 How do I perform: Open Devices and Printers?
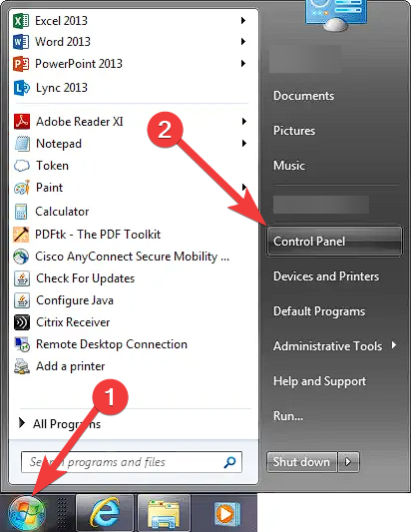tap(326, 276)
